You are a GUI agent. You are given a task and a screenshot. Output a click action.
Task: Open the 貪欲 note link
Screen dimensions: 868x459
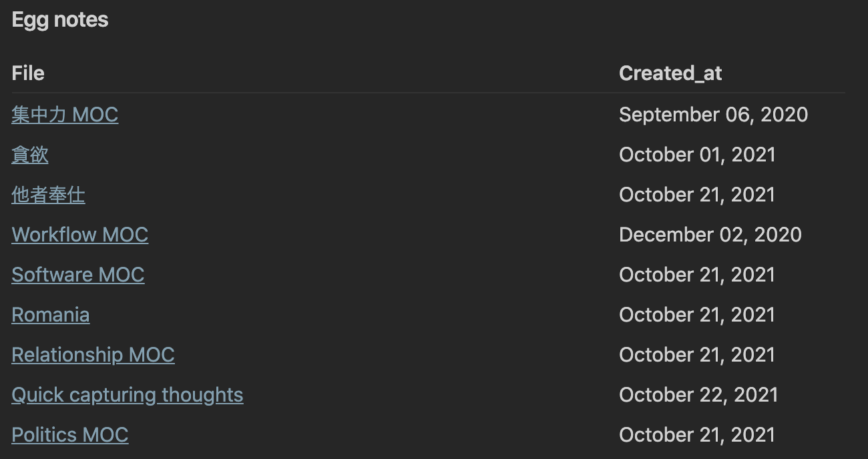pyautogui.click(x=30, y=155)
